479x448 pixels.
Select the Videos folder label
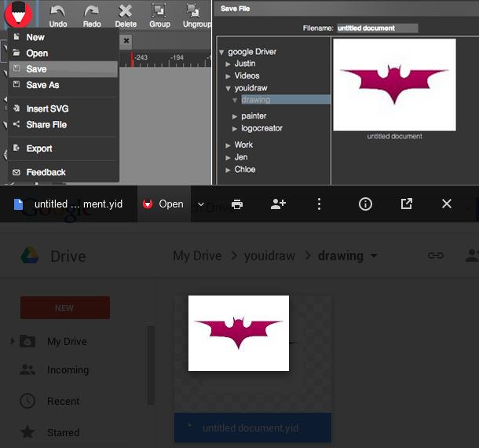(247, 75)
